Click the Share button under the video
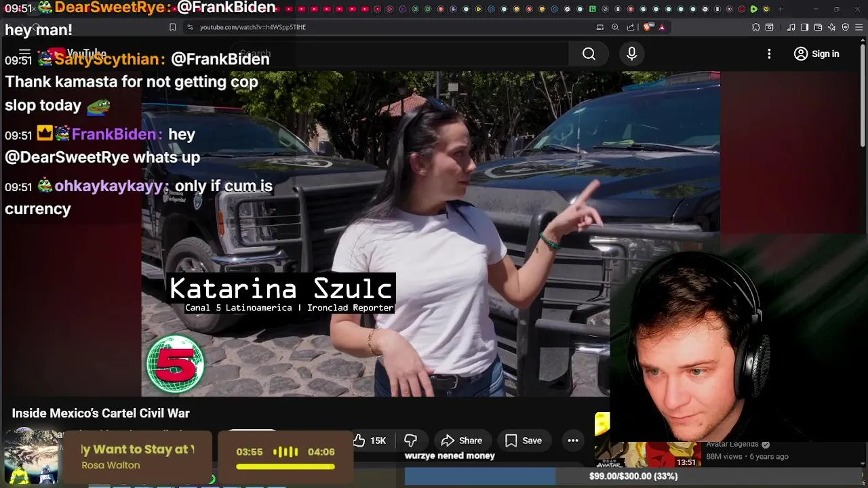The width and height of the screenshot is (868, 488). [462, 441]
